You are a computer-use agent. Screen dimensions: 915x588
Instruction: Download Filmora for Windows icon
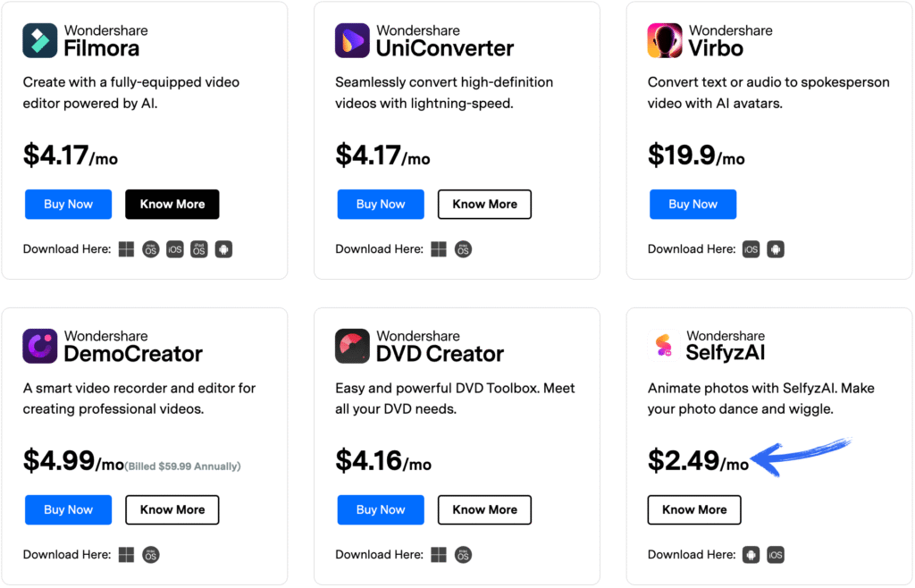coord(126,249)
